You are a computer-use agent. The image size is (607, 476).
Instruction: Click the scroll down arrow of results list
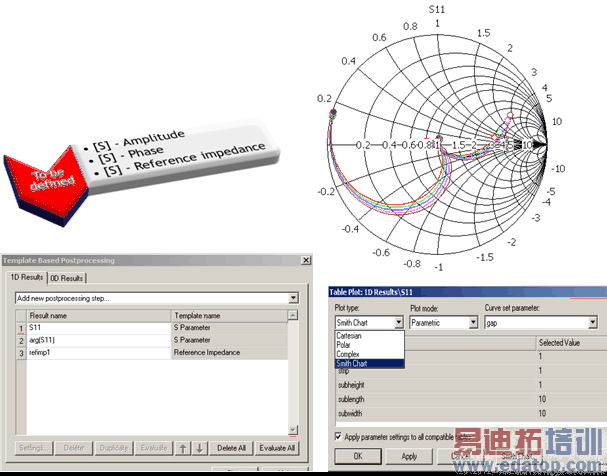click(x=293, y=430)
